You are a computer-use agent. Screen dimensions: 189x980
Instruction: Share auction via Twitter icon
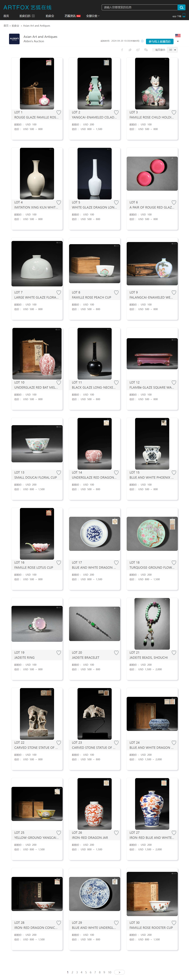130,50
